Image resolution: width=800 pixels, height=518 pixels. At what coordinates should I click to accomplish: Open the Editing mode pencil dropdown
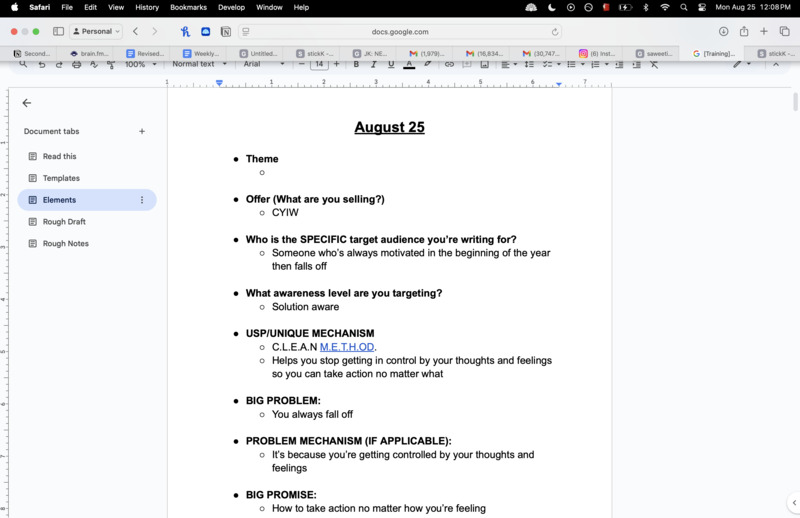coord(742,64)
